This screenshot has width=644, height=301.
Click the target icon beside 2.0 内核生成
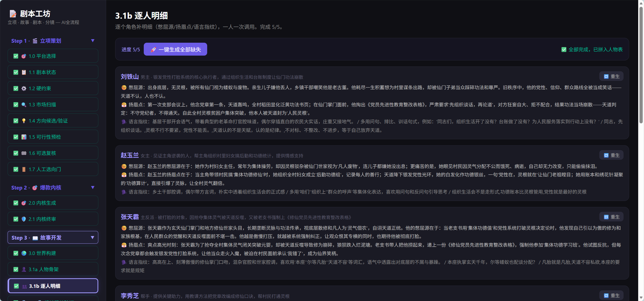[24, 203]
